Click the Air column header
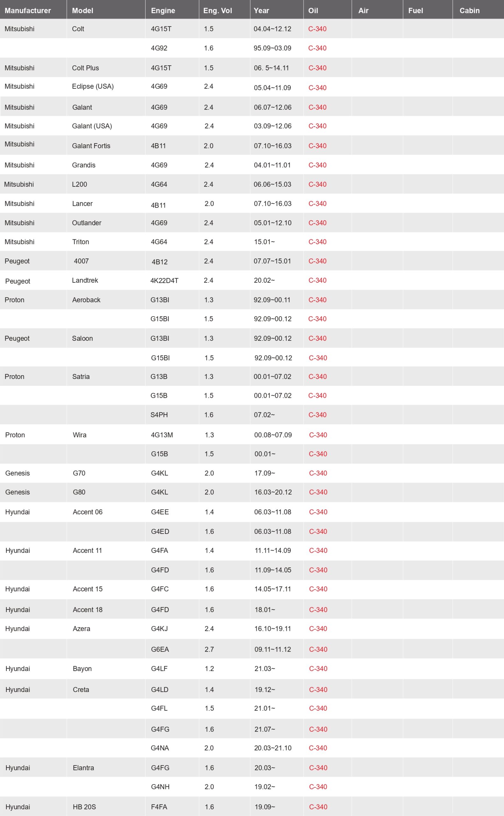Viewport: 504px width, 816px height. pyautogui.click(x=363, y=10)
